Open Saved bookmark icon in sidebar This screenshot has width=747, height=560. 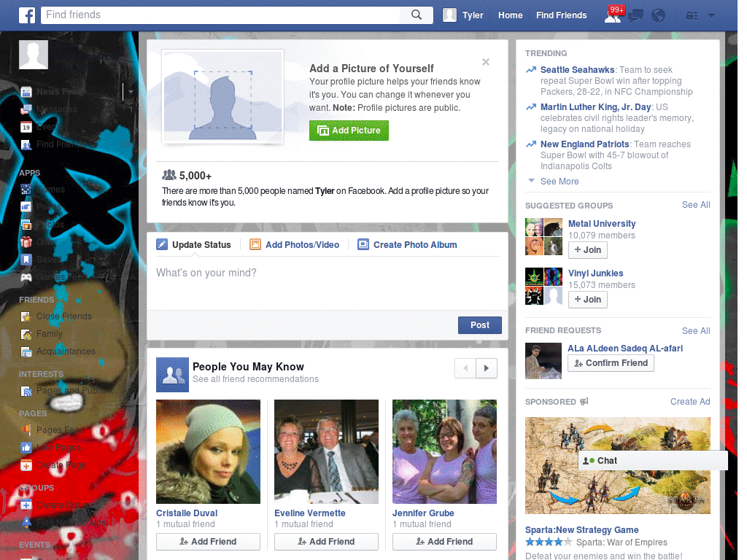pyautogui.click(x=26, y=260)
